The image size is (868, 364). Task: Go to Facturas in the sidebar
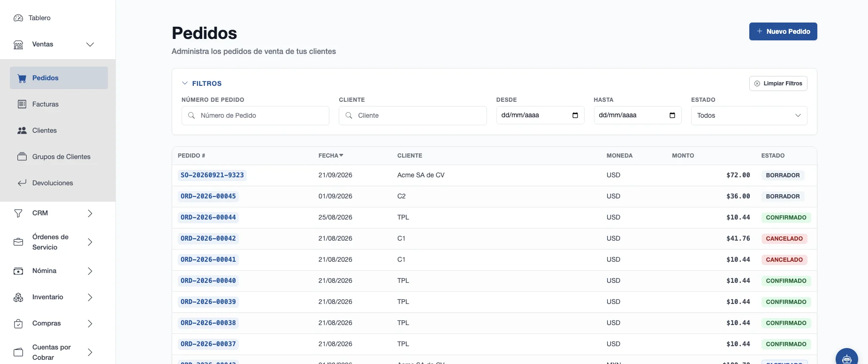[x=59, y=104]
